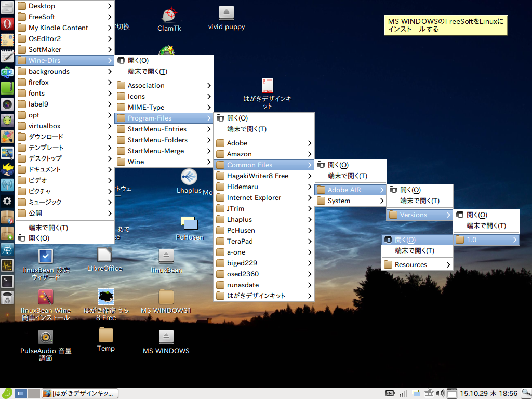Open the ダウンロード folder menu entry
The width and height of the screenshot is (532, 399).
[x=64, y=137]
